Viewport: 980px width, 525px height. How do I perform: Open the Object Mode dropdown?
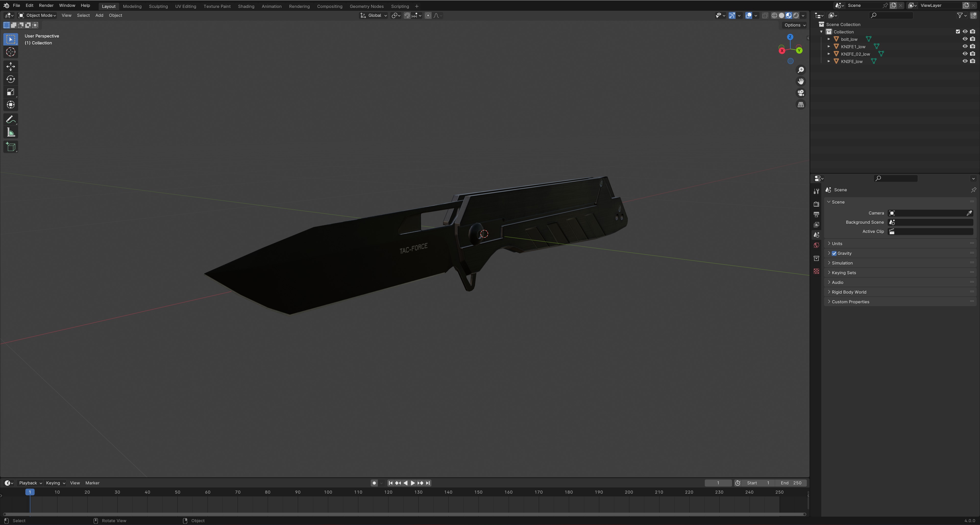tap(37, 16)
